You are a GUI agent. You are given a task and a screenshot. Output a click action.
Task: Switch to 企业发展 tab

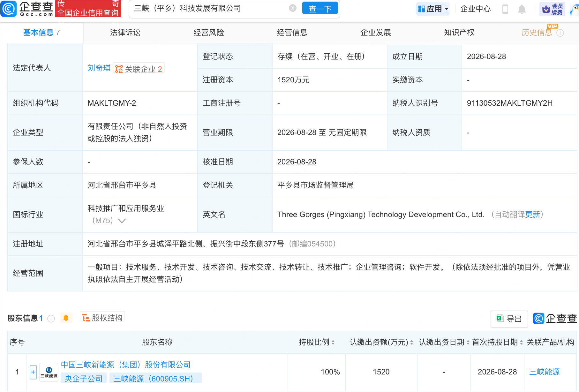376,32
